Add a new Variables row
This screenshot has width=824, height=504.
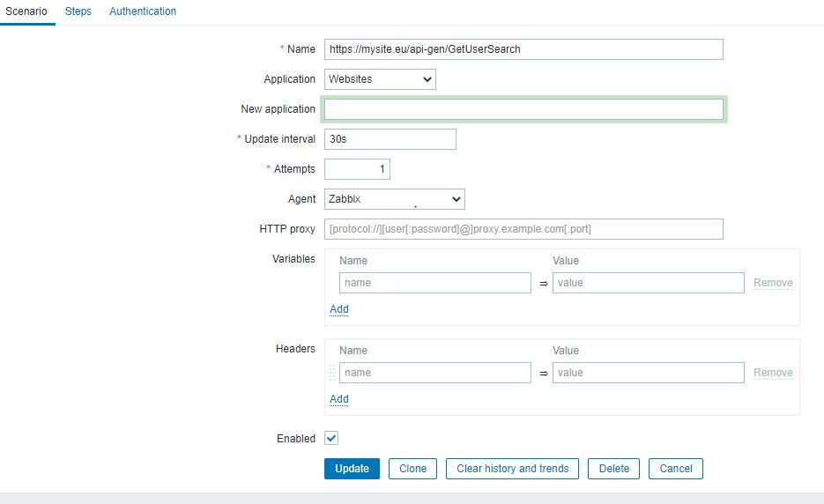click(x=339, y=309)
